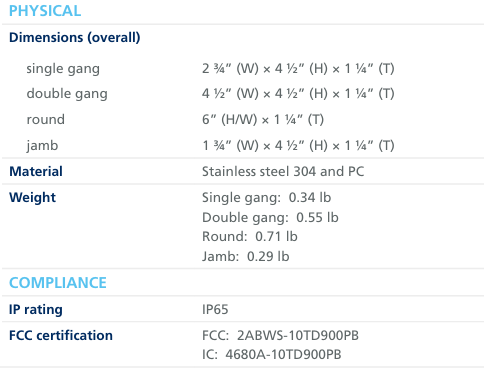The image size is (484, 374).
Task: Click the round dimension label
Action: 46,120
